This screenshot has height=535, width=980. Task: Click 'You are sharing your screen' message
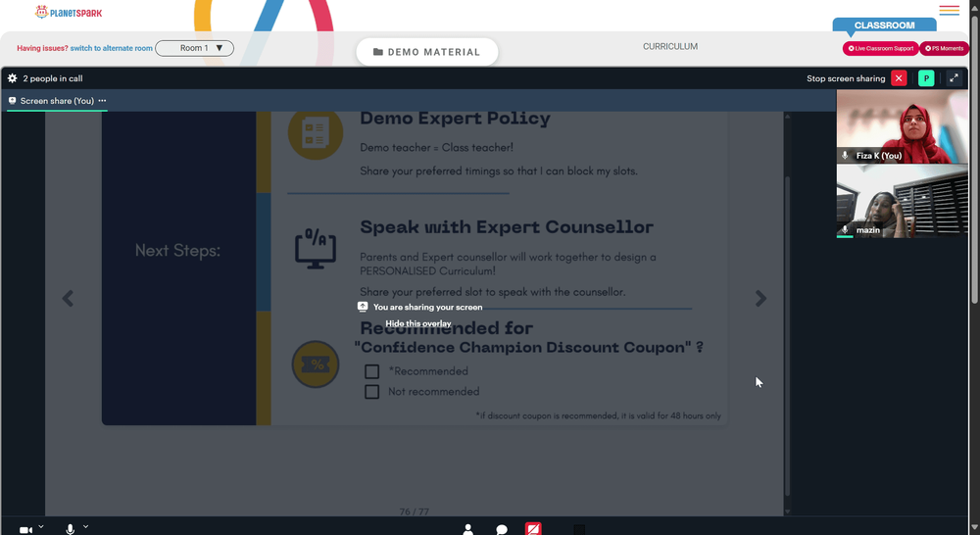pos(427,307)
